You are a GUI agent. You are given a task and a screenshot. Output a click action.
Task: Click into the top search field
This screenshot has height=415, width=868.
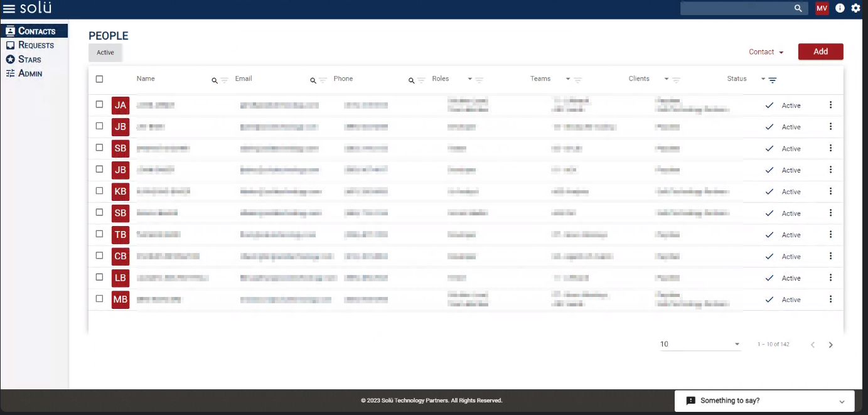click(x=736, y=8)
